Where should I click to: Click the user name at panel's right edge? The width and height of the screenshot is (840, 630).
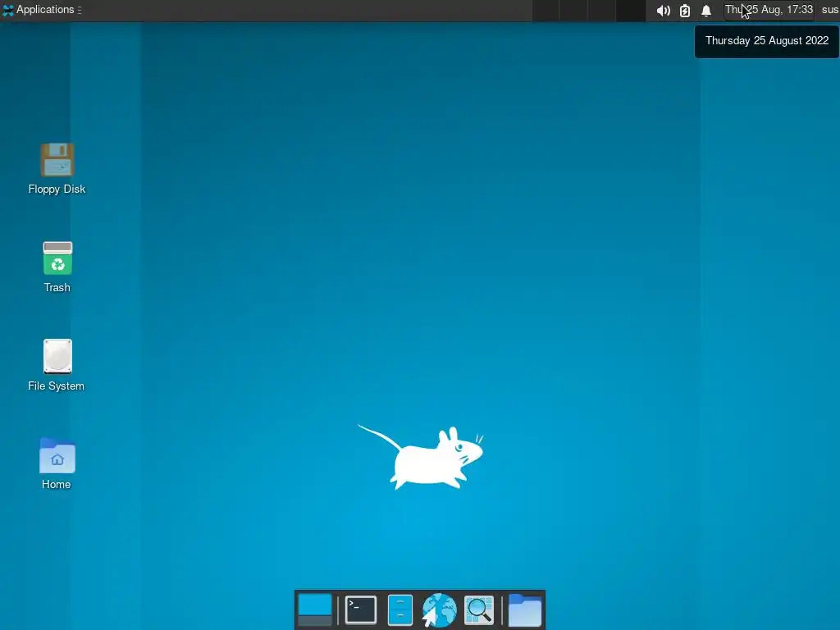830,10
